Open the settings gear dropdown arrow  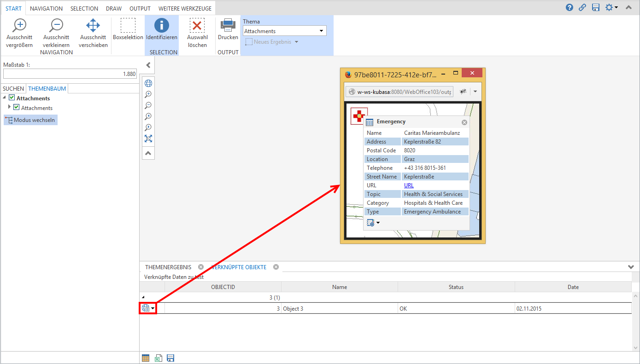pos(616,7)
